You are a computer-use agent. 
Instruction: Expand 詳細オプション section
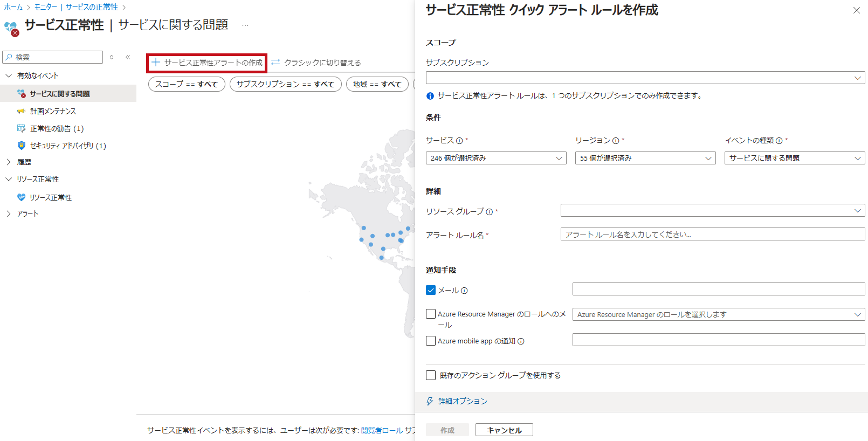pyautogui.click(x=463, y=401)
